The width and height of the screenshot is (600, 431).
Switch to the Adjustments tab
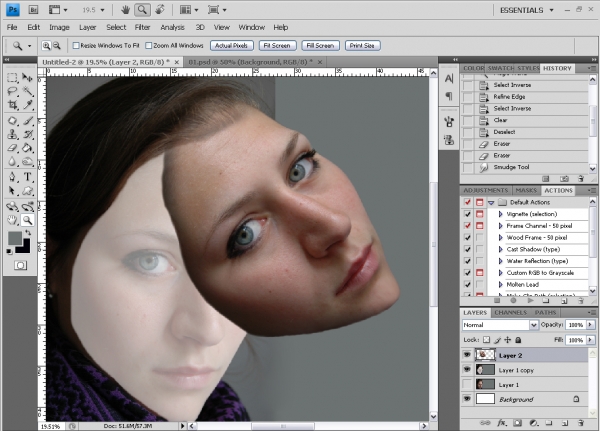[485, 190]
